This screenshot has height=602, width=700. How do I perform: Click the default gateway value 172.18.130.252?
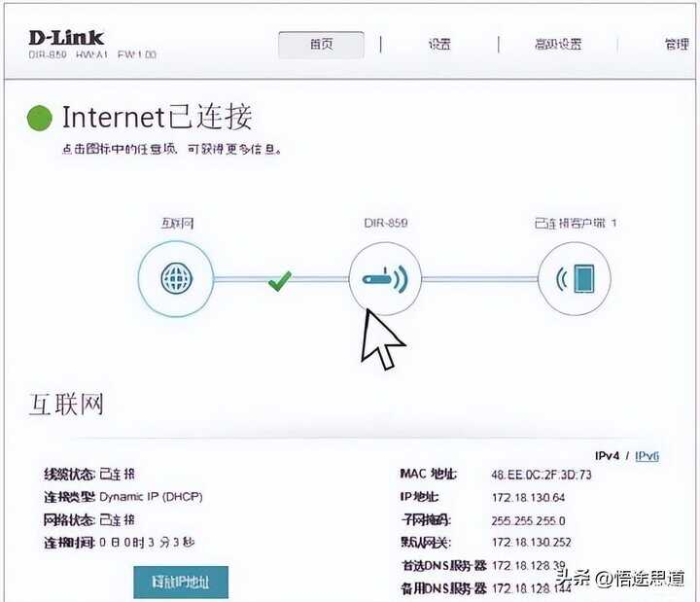[531, 542]
